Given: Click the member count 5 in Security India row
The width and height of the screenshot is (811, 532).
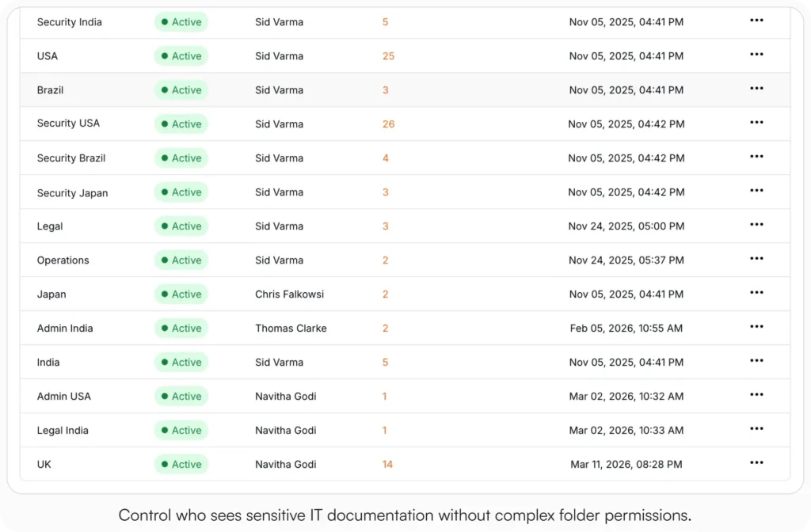Looking at the screenshot, I should click(x=386, y=22).
